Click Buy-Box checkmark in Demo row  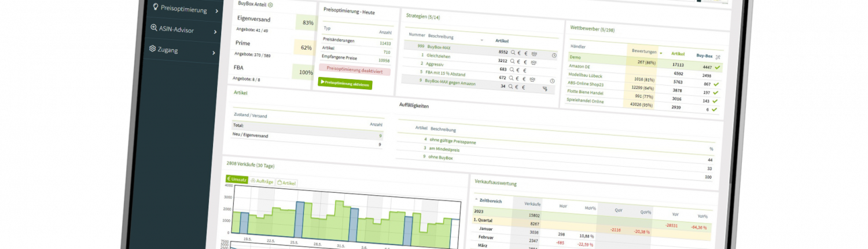[718, 68]
